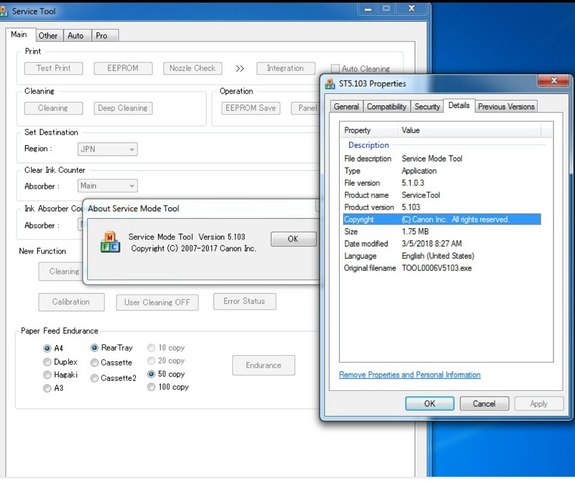Viewport: 575px width, 481px height.
Task: Select the Size 1.75 MB row
Action: (x=442, y=232)
